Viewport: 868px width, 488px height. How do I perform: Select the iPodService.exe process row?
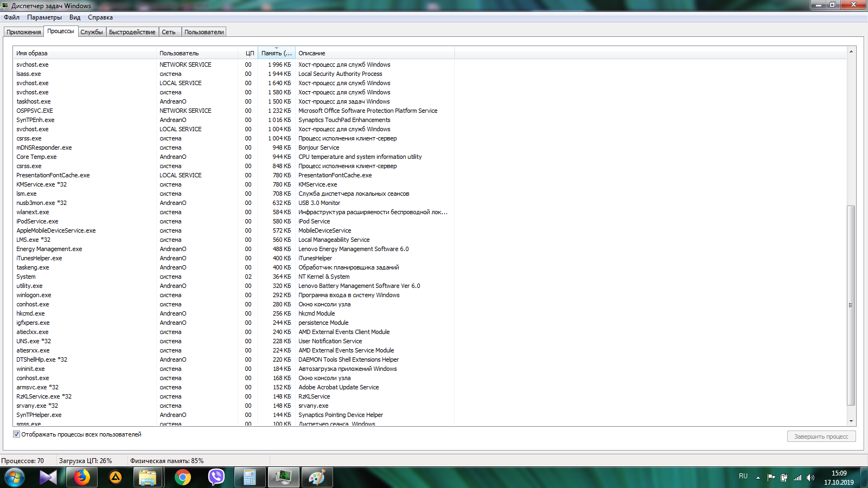point(233,221)
